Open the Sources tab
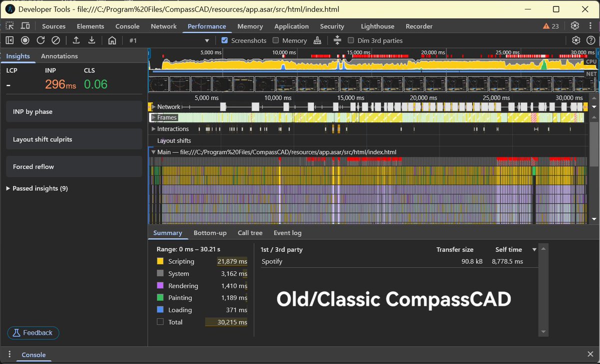The image size is (600, 364). tap(53, 26)
